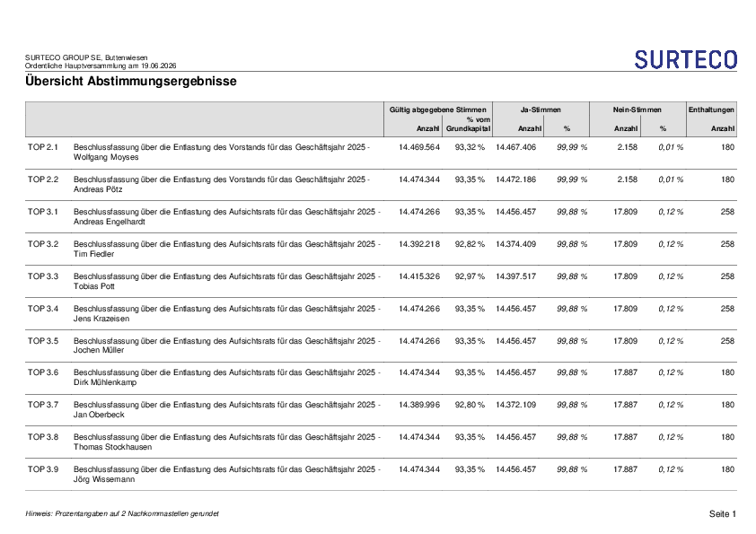This screenshot has height=534, width=756.
Task: Click the Jörg Wissemann name text
Action: [x=104, y=479]
